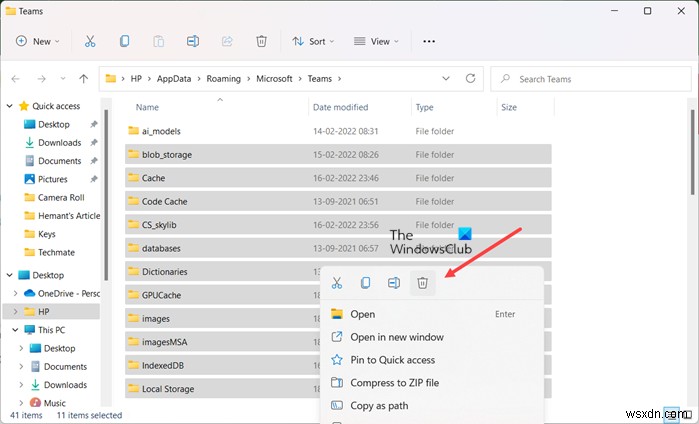Open the See more ellipsis menu
The image size is (699, 424).
(429, 41)
